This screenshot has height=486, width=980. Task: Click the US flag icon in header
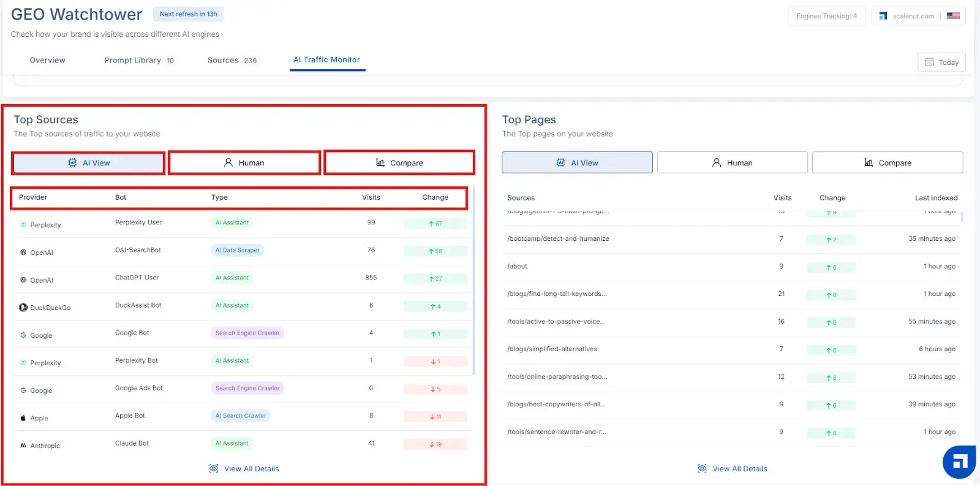953,16
